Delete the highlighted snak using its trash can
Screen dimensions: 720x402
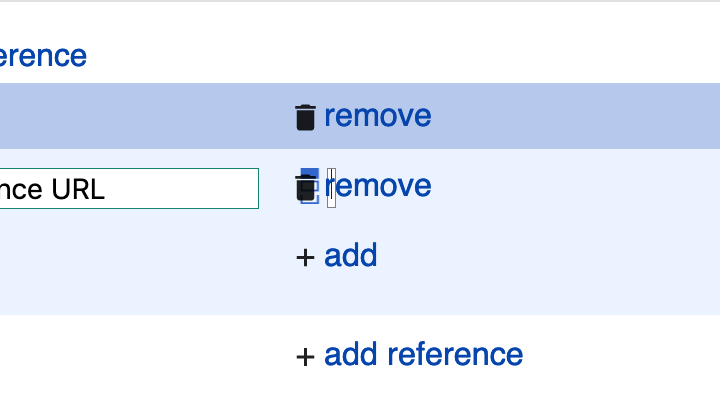pos(305,117)
